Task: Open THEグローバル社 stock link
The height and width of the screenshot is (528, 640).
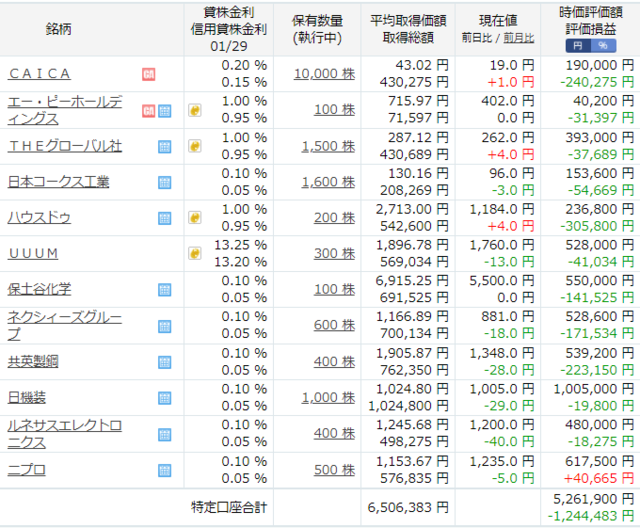Action: coord(64,146)
